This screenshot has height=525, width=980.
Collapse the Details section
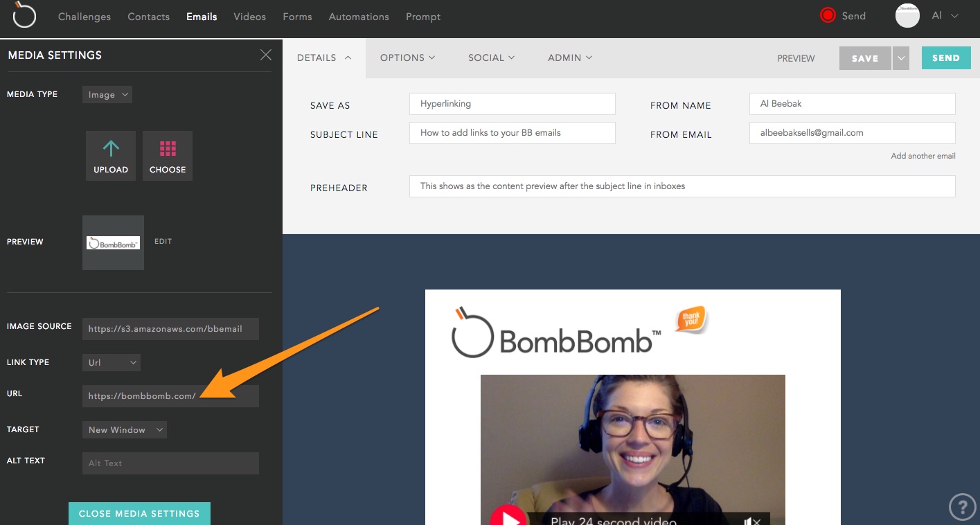point(323,57)
